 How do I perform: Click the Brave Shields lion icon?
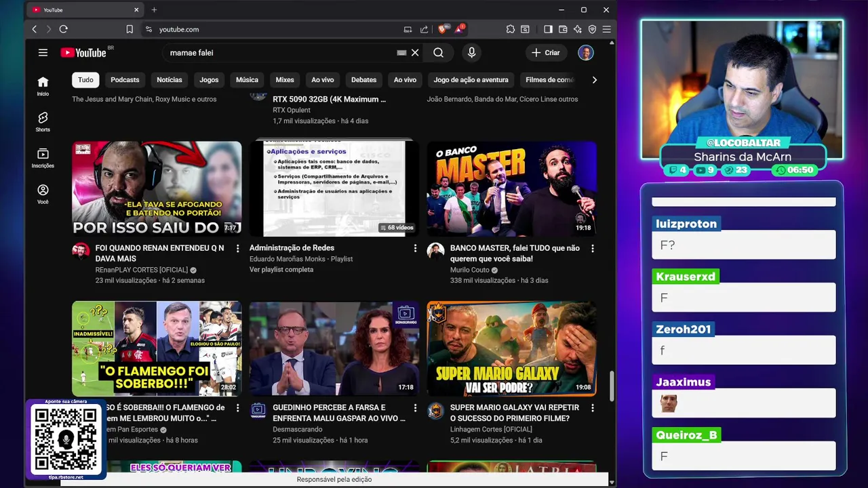[x=442, y=29]
